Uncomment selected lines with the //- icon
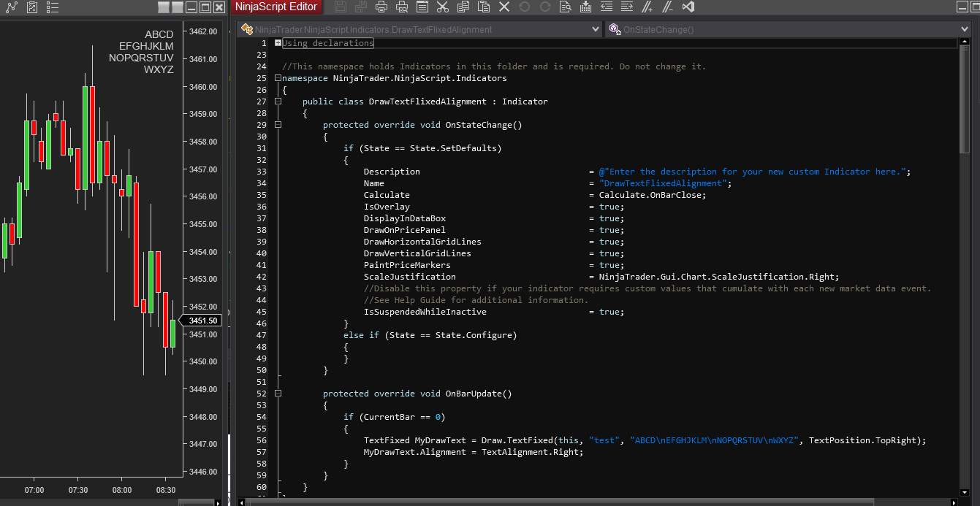Image resolution: width=980 pixels, height=506 pixels. pos(667,7)
